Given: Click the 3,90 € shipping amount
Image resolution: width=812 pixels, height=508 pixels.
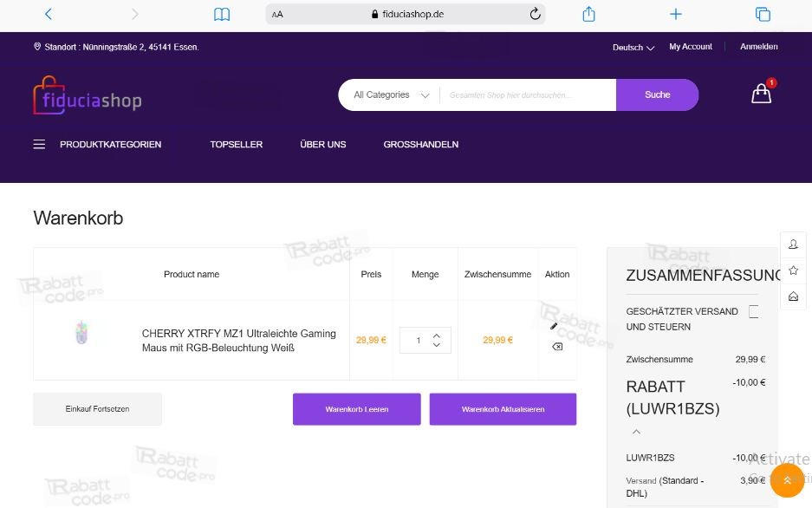Looking at the screenshot, I should coord(753,480).
